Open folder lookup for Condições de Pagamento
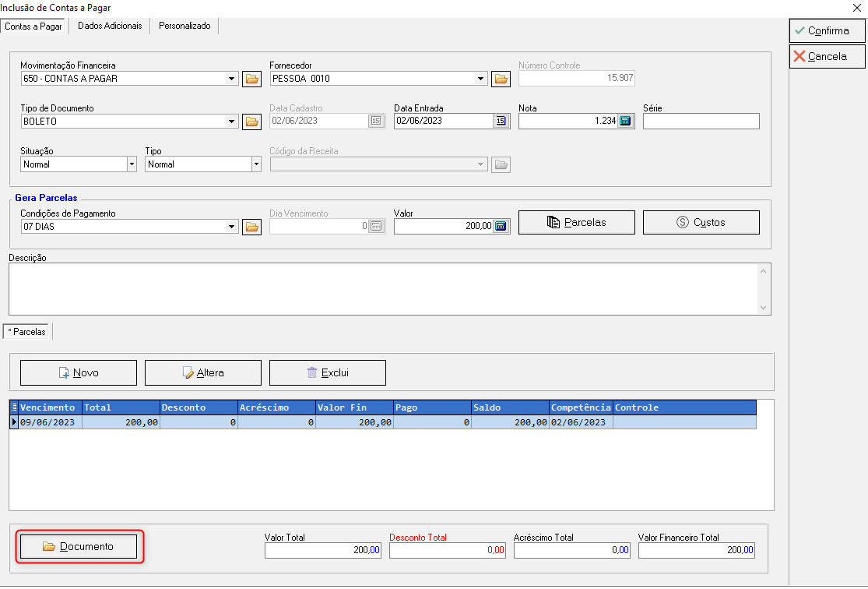 (252, 227)
